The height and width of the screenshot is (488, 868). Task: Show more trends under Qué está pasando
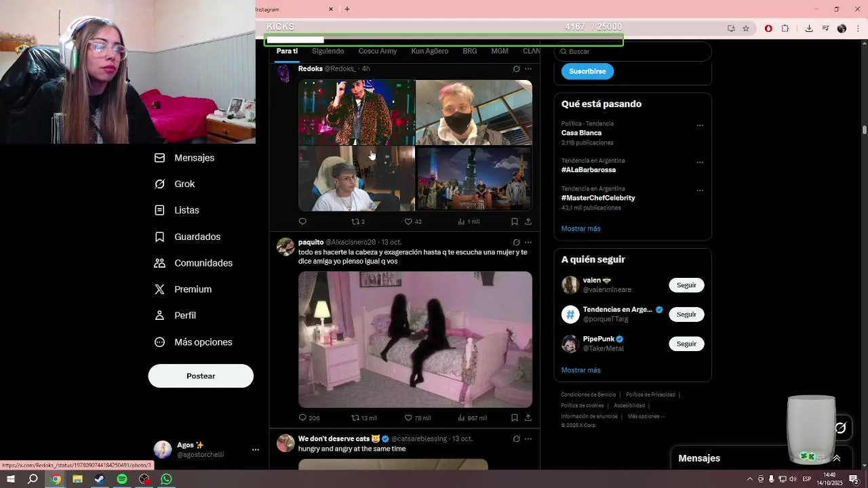point(580,228)
